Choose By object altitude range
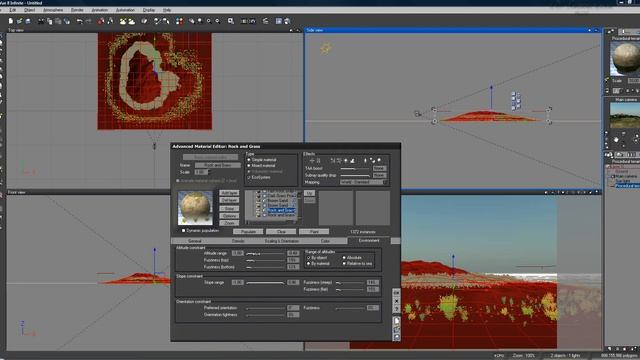 point(309,258)
